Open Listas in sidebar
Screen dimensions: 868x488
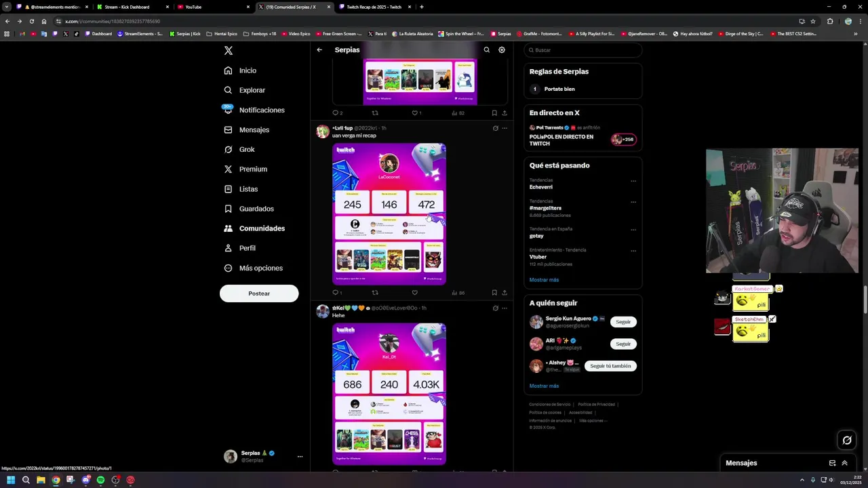241,189
